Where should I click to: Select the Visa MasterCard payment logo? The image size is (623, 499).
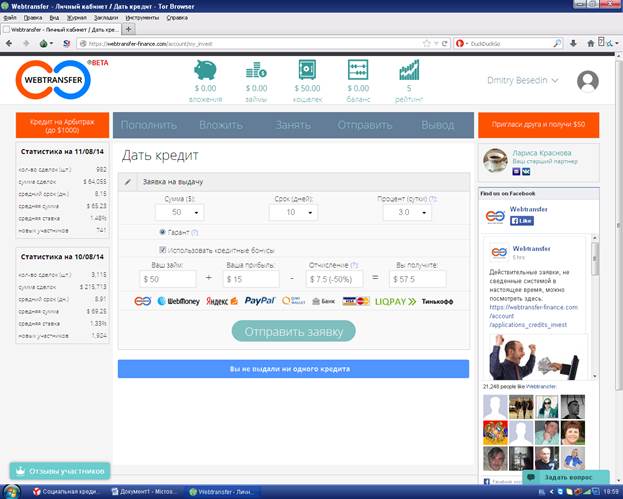(356, 301)
